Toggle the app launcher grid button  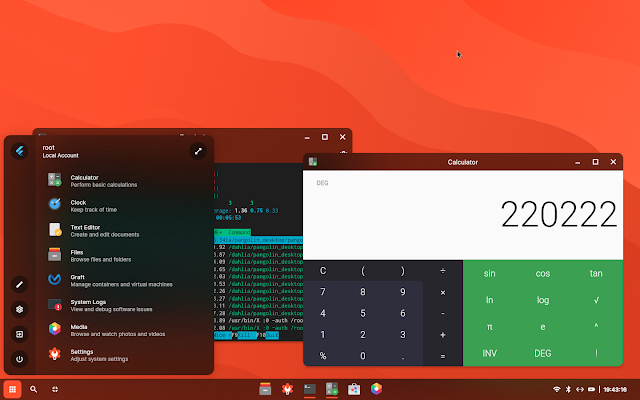tap(12, 389)
